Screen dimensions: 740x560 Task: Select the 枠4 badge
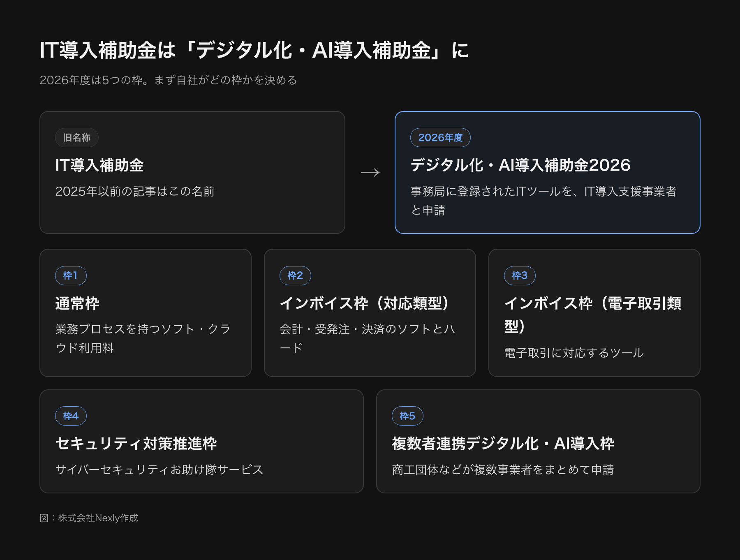[x=71, y=416]
